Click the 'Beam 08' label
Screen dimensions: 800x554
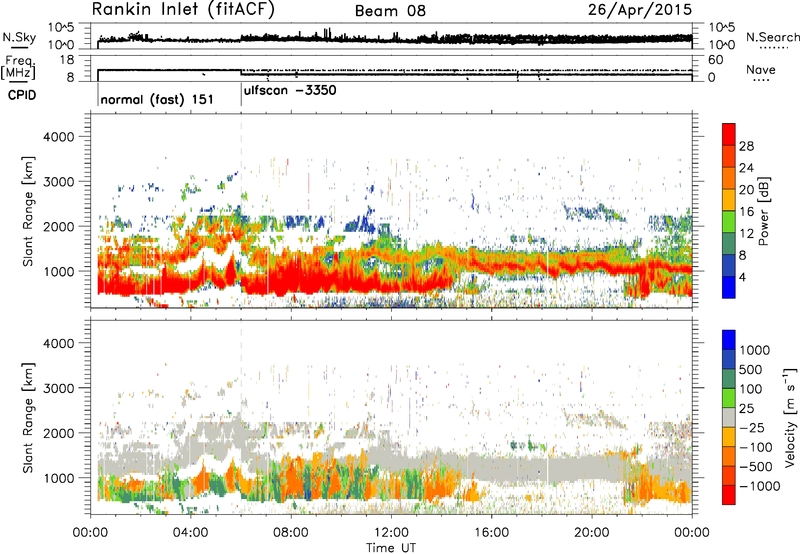[390, 11]
